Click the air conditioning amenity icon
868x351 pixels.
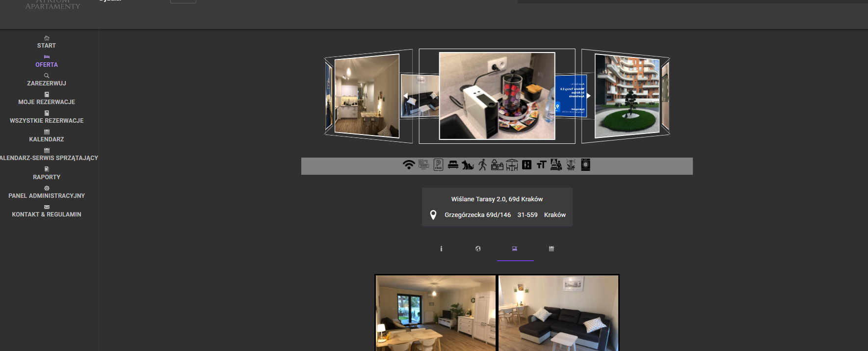pos(423,165)
